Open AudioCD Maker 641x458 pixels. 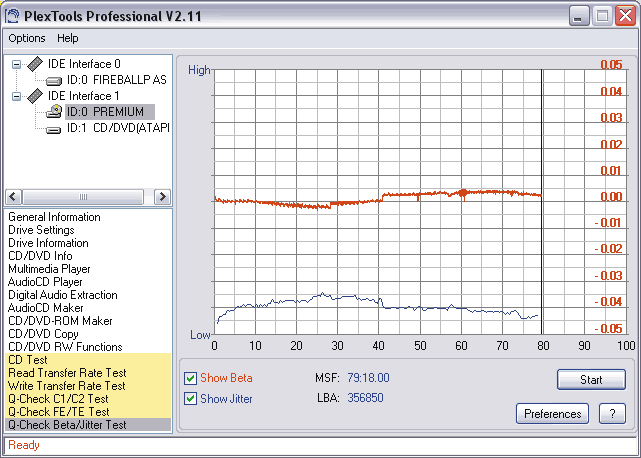click(45, 308)
